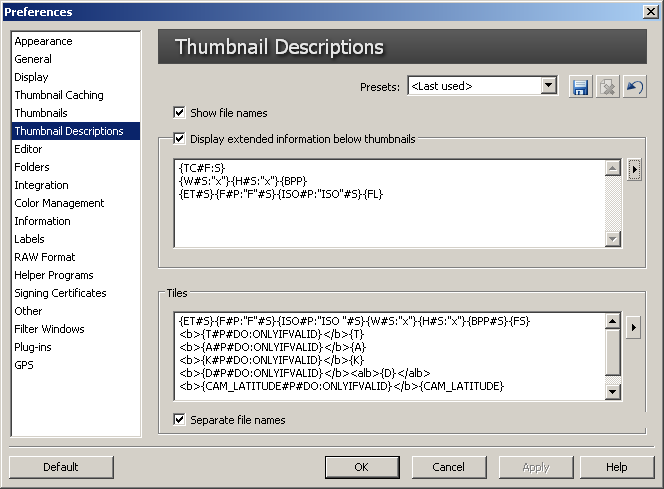664x489 pixels.
Task: Open placeholder arrow menu beside Tiles box
Action: [x=634, y=326]
